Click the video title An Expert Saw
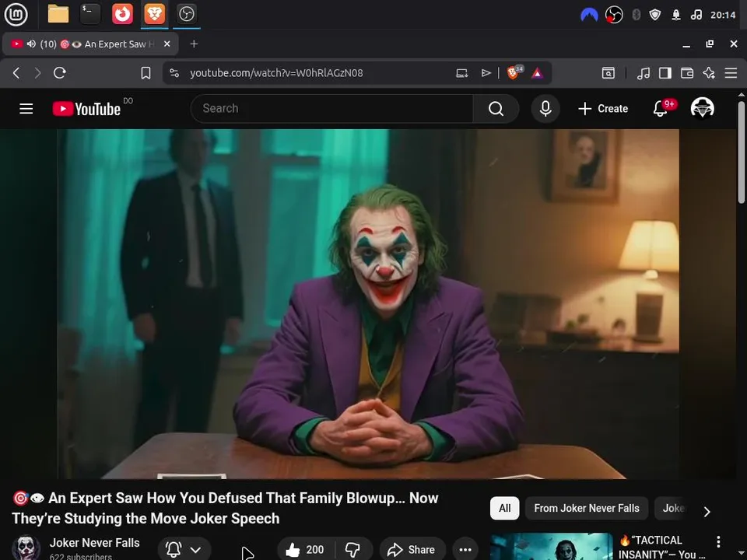This screenshot has width=747, height=560. click(x=225, y=508)
